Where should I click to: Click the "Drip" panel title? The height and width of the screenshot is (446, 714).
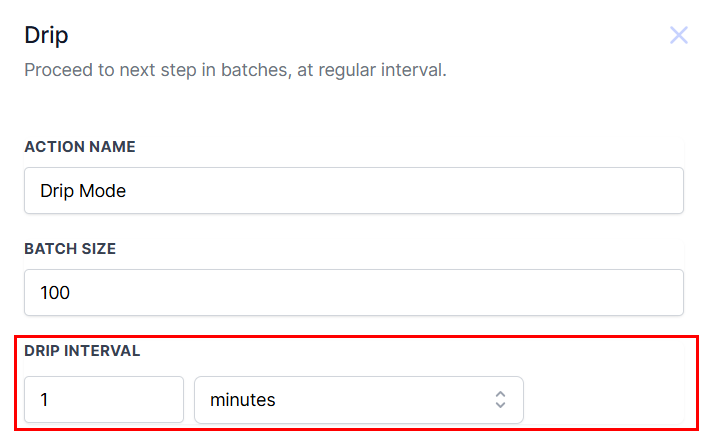tap(46, 36)
